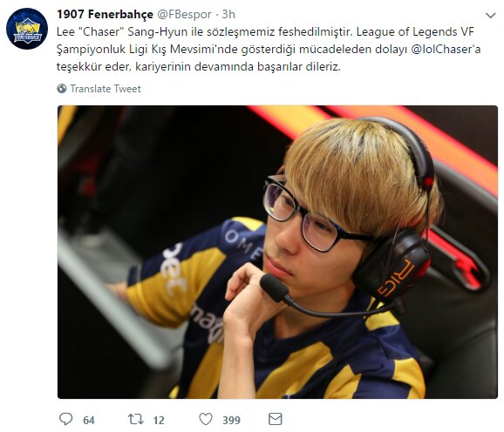Viewport: 504px width, 432px height.
Task: Open the @lolChaser mention
Action: pyautogui.click(x=446, y=49)
